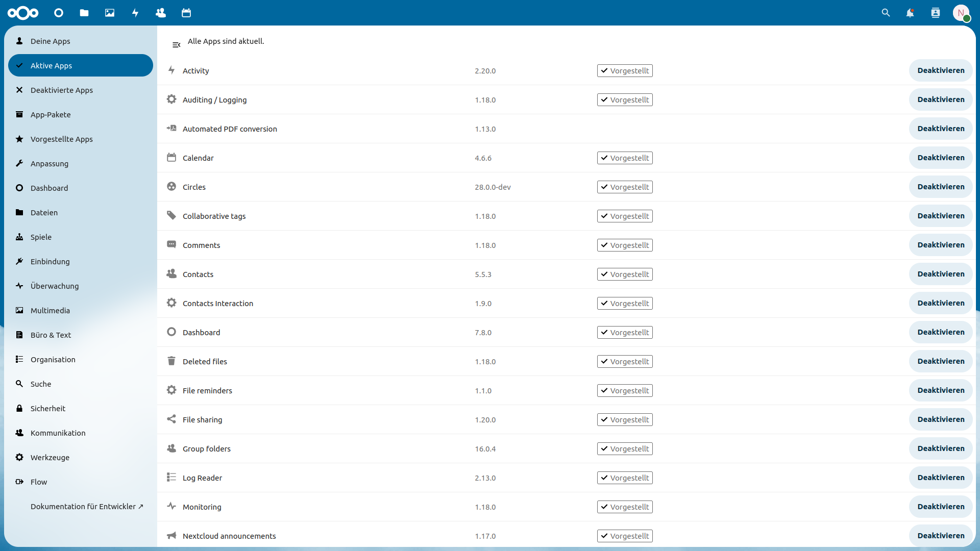
Task: Open Büro & Text category
Action: [81, 335]
